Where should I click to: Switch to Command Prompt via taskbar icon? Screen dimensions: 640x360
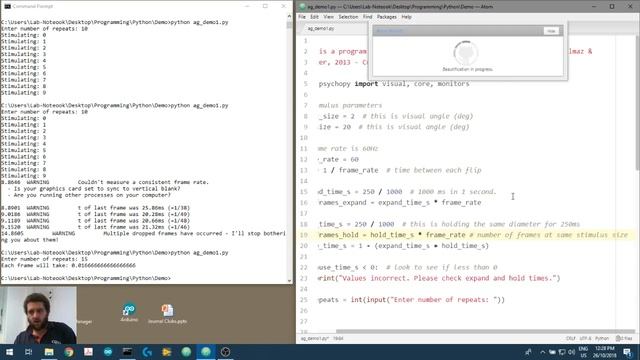[127, 352]
